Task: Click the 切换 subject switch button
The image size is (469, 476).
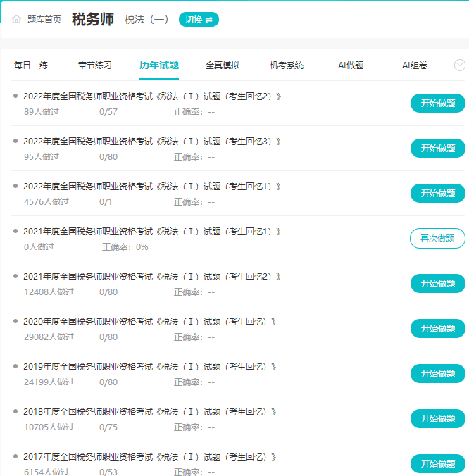Action: 199,20
